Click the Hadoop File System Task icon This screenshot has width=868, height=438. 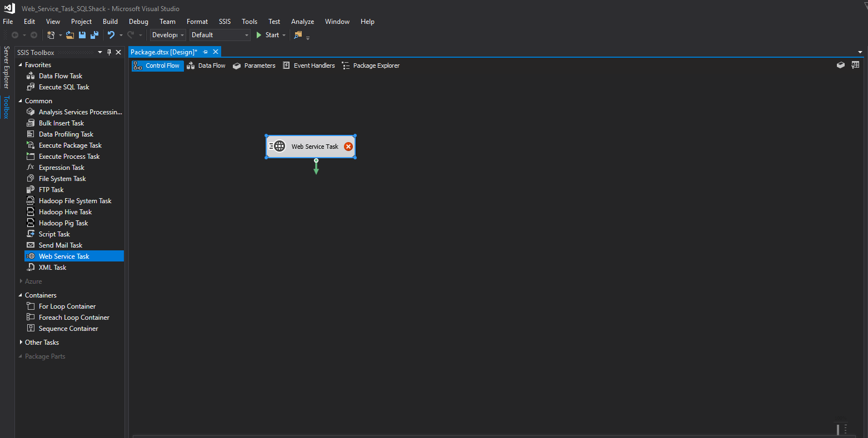tap(31, 201)
